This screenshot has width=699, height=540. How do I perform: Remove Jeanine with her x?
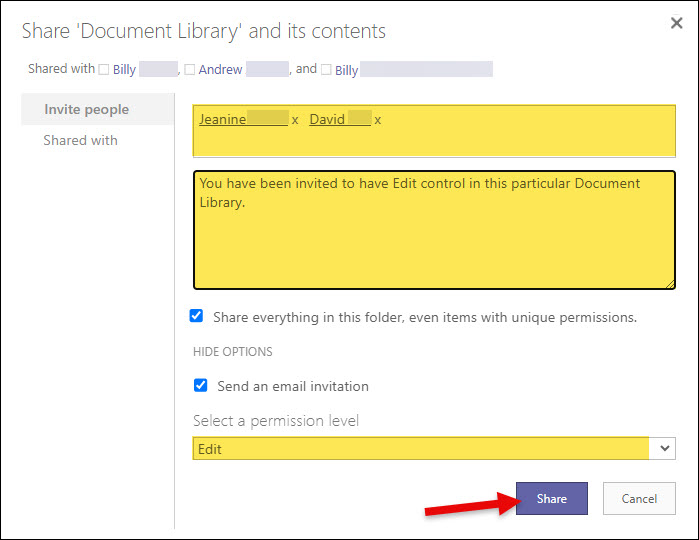pos(295,120)
